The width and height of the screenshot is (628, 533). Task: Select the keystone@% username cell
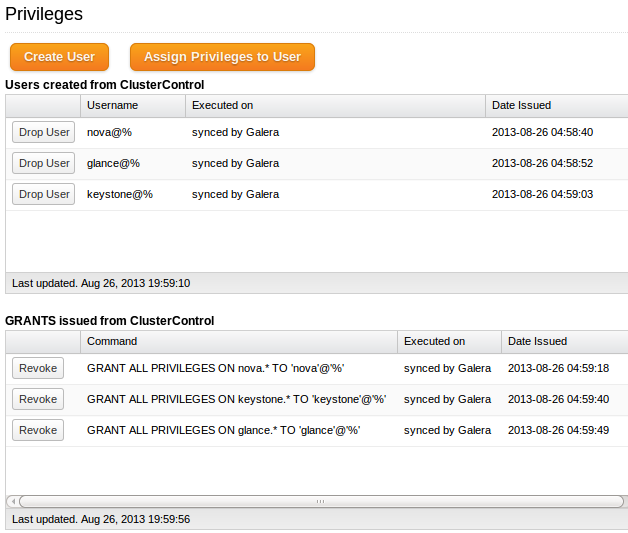pos(120,195)
